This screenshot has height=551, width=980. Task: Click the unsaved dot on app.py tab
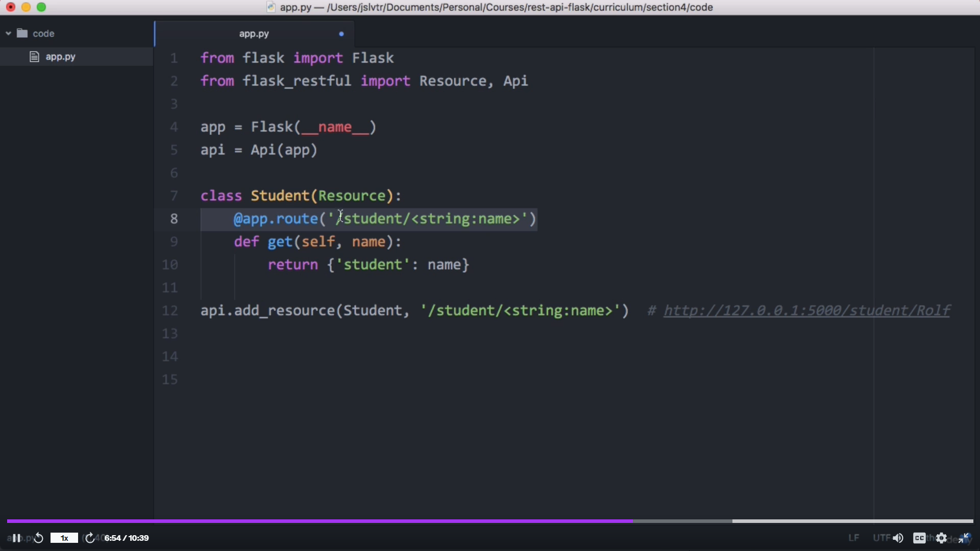(341, 34)
